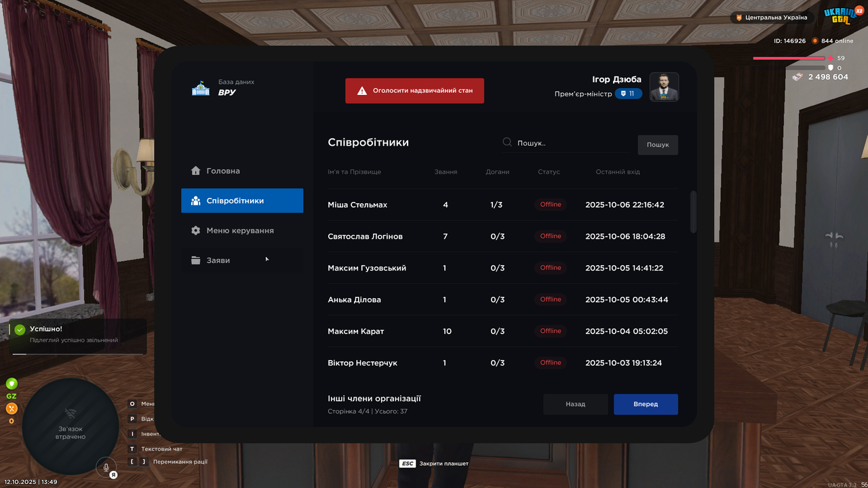Open the Головна menu section
The image size is (868, 488).
[x=242, y=171]
